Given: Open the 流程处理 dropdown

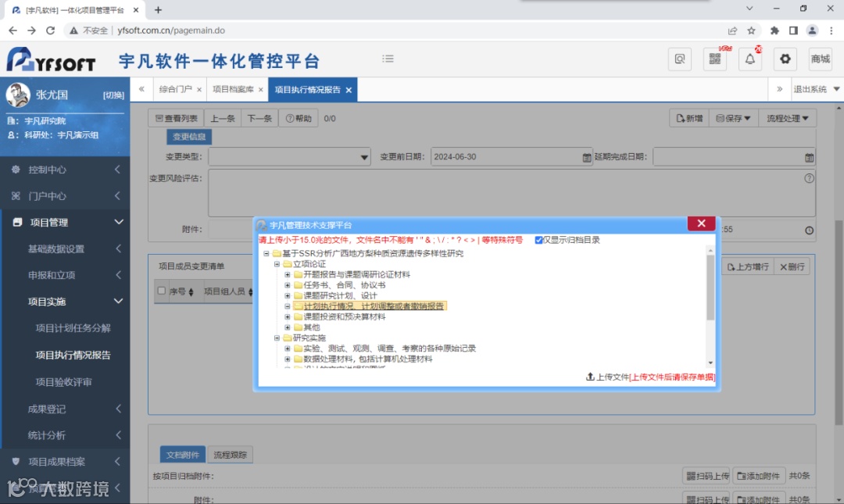Looking at the screenshot, I should tap(788, 119).
